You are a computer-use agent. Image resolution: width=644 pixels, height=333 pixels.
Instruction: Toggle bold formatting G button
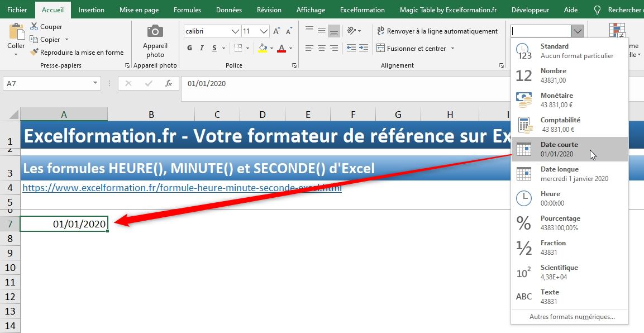(189, 48)
